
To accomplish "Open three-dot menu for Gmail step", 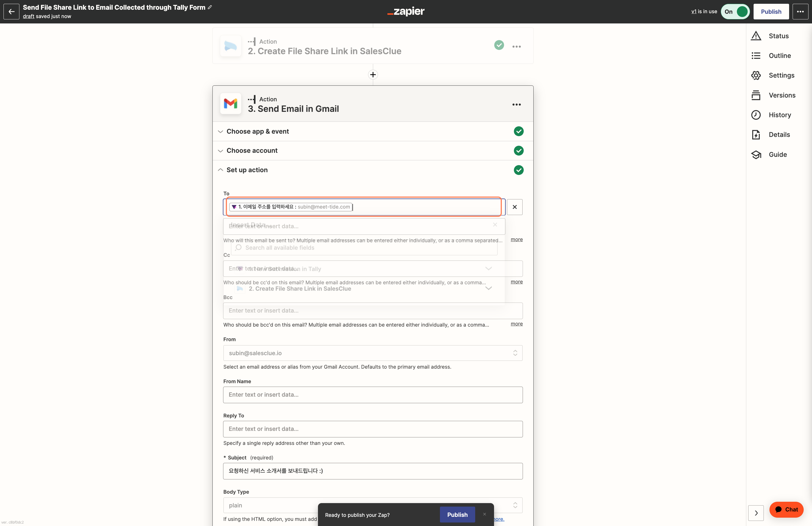I will tap(516, 105).
